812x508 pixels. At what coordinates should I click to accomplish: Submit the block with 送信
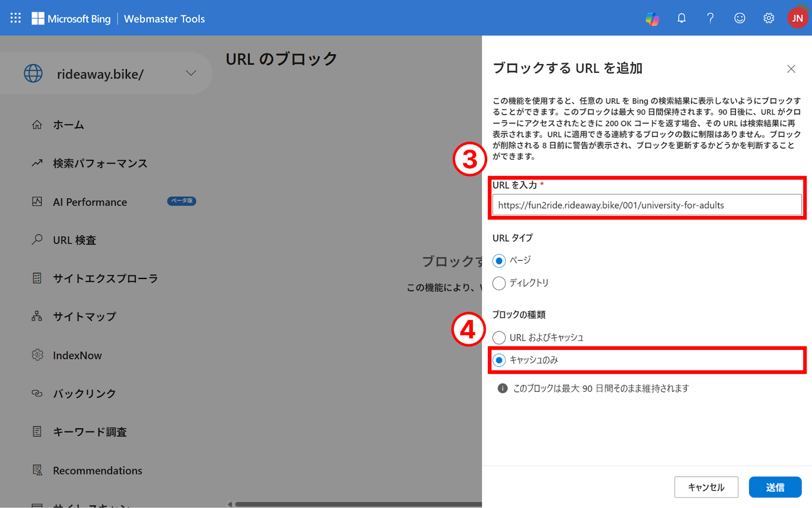pyautogui.click(x=774, y=487)
